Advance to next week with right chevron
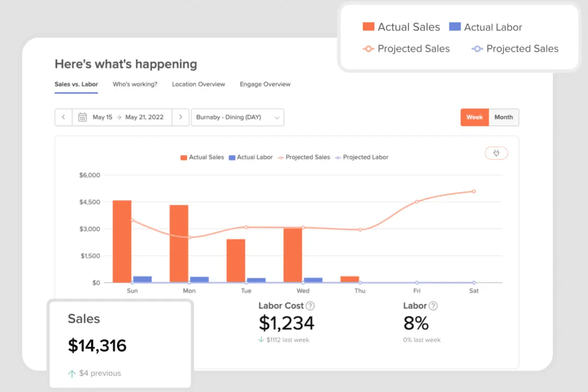 (x=180, y=117)
